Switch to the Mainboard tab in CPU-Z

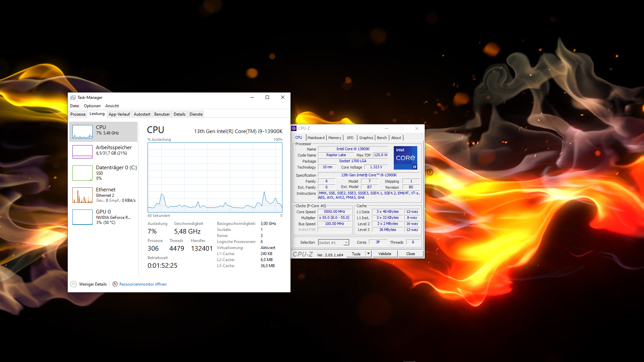316,137
